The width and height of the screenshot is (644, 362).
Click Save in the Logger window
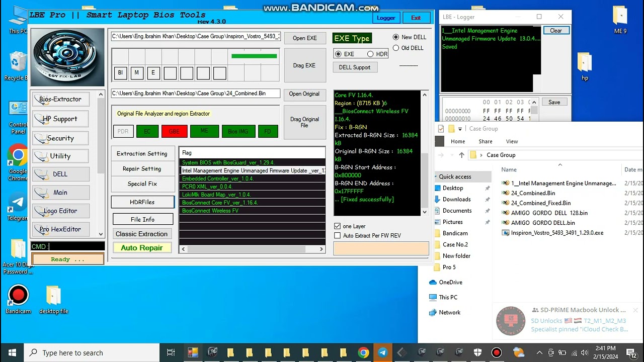pos(554,102)
